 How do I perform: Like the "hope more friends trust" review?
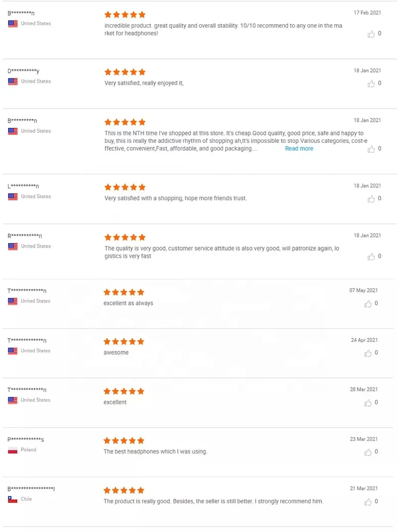point(371,199)
